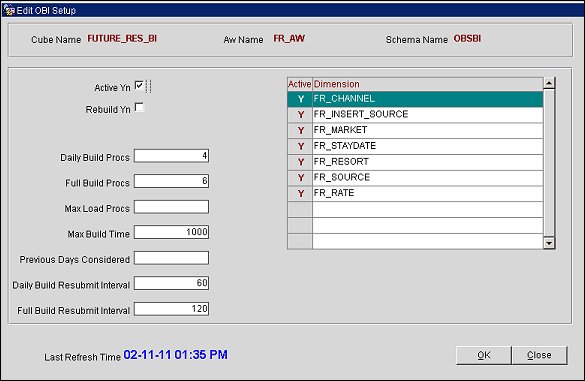Click the Close button
585x381 pixels.
point(539,355)
